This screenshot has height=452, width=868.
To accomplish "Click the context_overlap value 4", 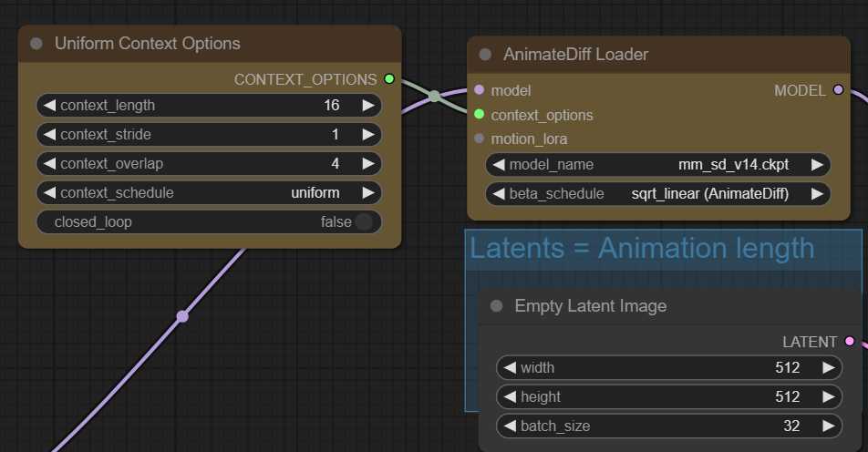I will coord(336,164).
